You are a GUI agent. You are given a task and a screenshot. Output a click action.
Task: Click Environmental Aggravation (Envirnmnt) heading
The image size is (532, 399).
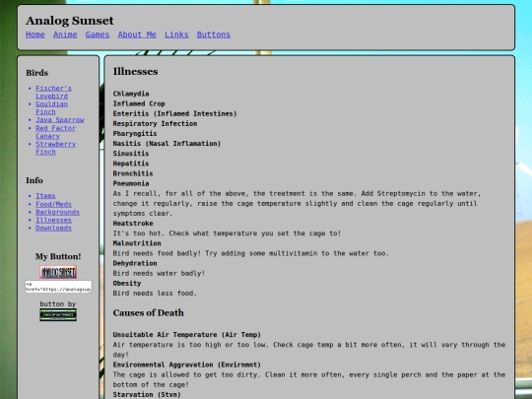187,365
